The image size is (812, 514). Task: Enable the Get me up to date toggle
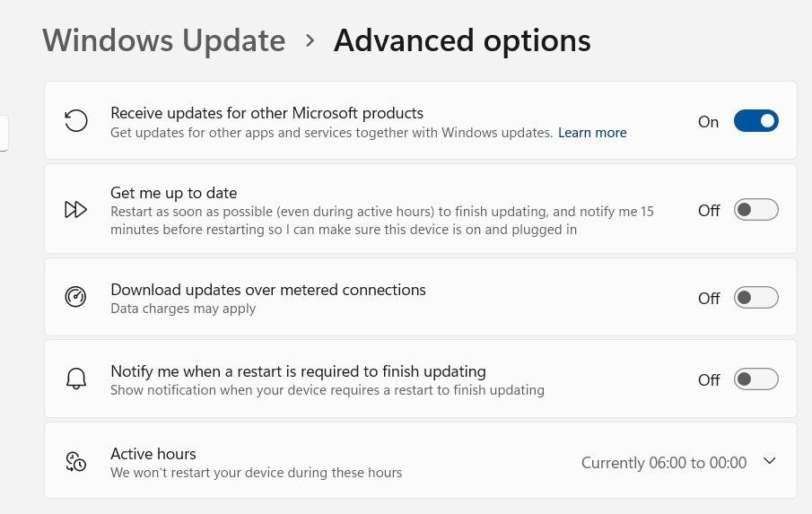(755, 210)
